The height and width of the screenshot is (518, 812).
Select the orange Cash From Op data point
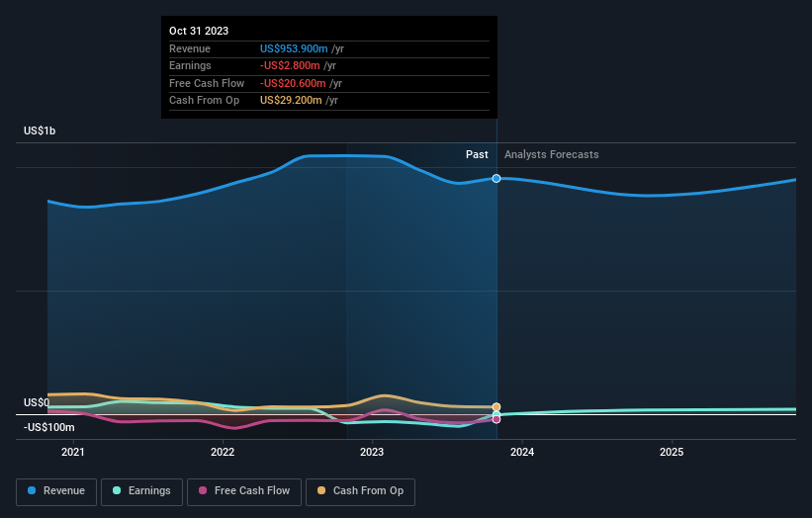(496, 407)
